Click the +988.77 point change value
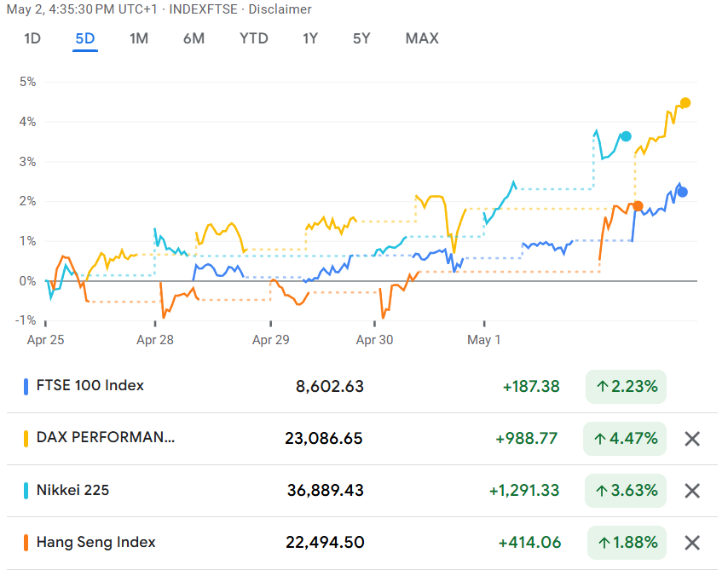The width and height of the screenshot is (728, 570). point(527,439)
